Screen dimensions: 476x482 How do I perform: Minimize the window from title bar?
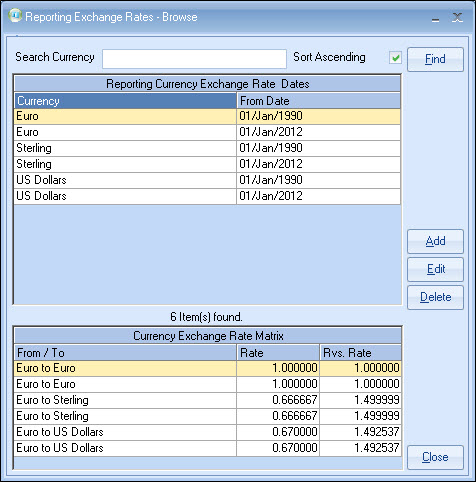click(435, 18)
